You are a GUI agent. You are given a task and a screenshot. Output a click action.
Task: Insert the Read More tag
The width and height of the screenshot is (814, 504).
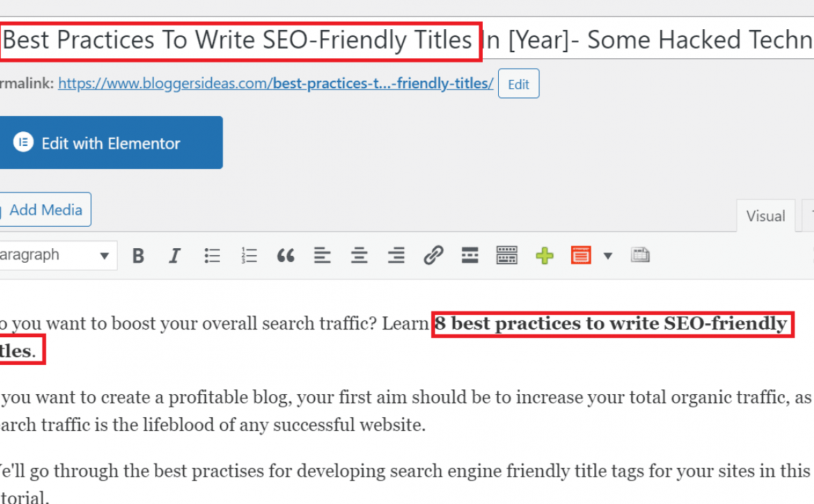tap(470, 256)
